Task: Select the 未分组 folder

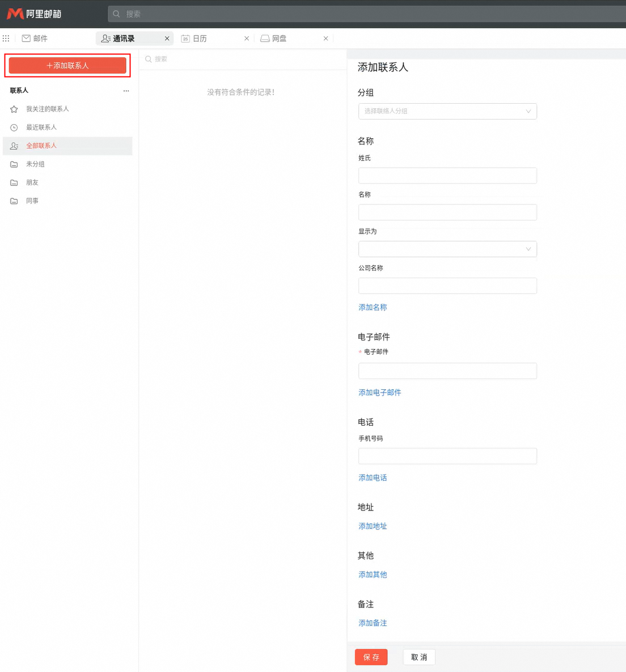Action: [35, 164]
